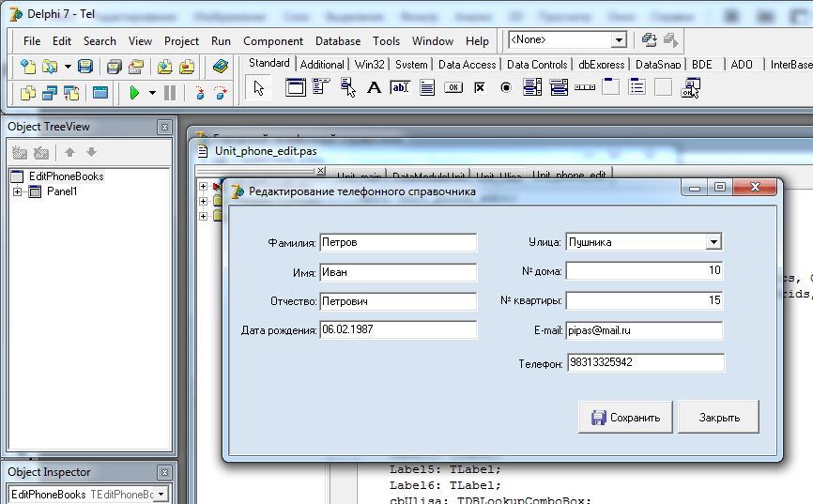813x504 pixels.
Task: Select the Label component in the palette
Action: tap(374, 87)
